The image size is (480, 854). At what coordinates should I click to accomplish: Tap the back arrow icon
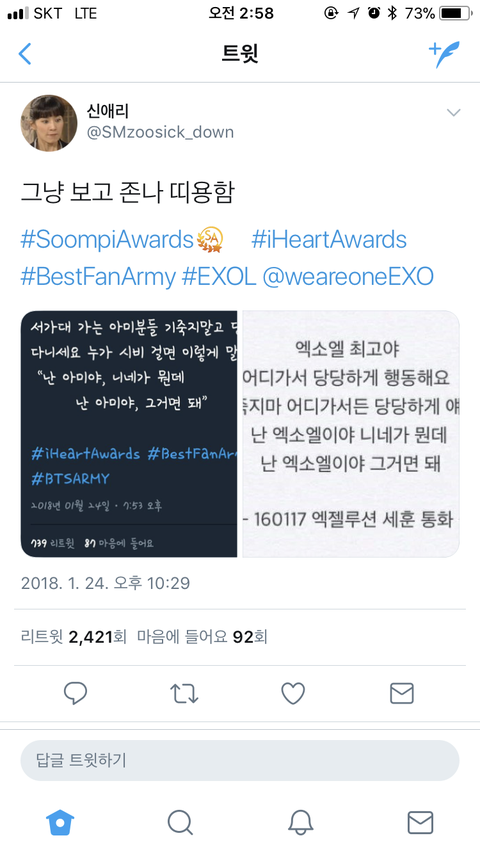coord(25,54)
